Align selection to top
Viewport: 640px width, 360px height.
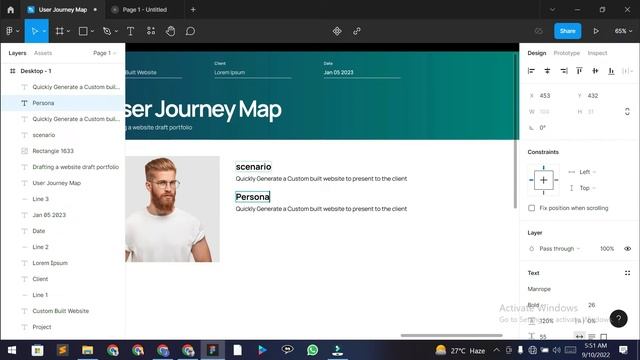[579, 71]
